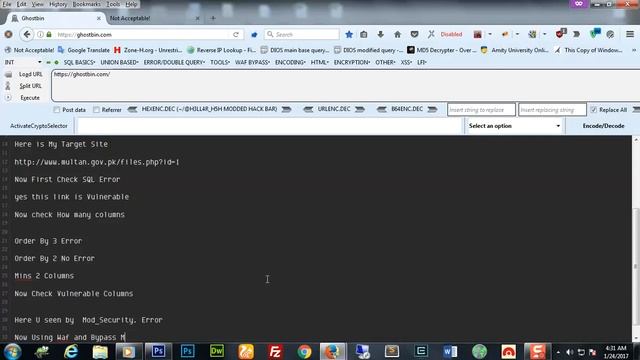
Task: Expand the ENCODING menu
Action: (290, 62)
